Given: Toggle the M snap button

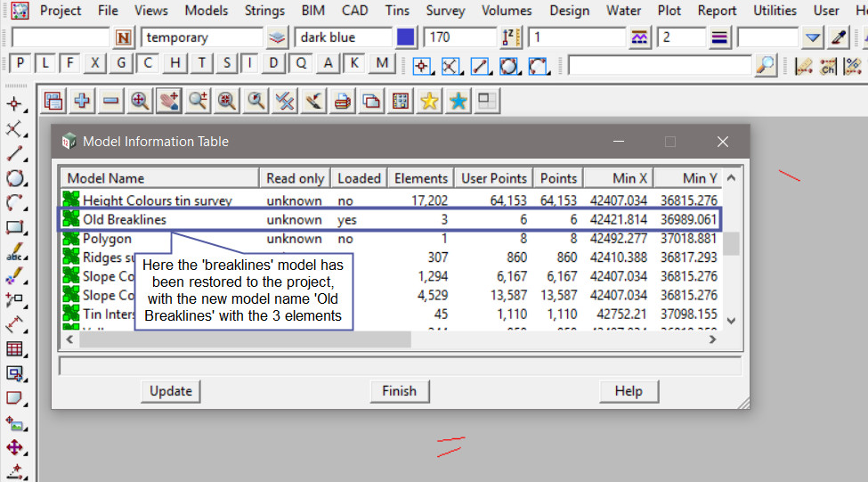Looking at the screenshot, I should click(382, 64).
